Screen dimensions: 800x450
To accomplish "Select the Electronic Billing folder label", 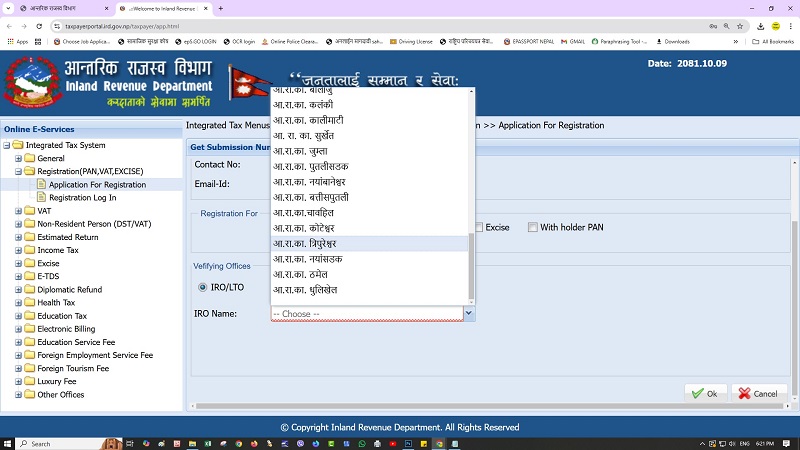I will coord(66,329).
